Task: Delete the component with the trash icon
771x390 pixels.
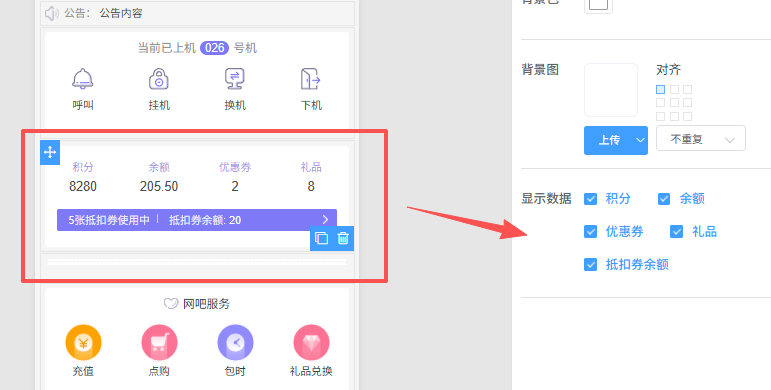Action: pyautogui.click(x=343, y=239)
